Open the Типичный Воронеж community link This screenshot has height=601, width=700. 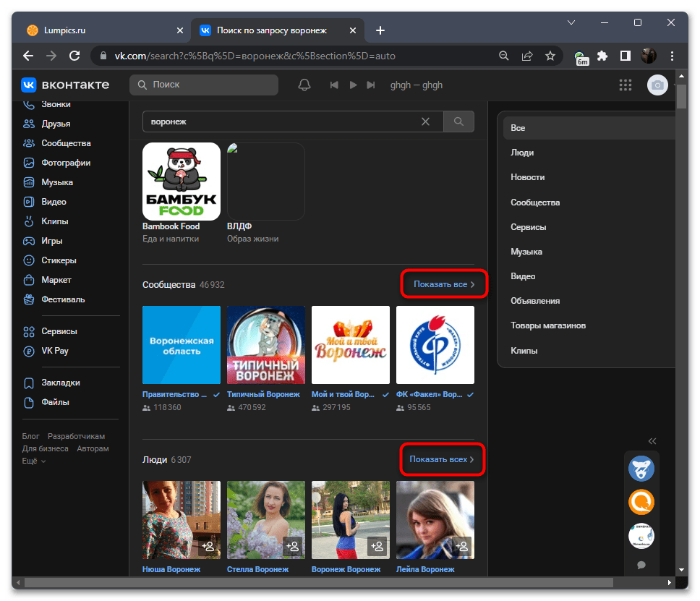263,394
